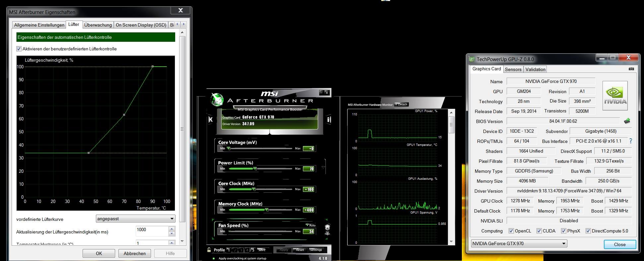The height and width of the screenshot is (261, 644).
Task: Close the MSI Afterburner skin window
Action: point(326,92)
